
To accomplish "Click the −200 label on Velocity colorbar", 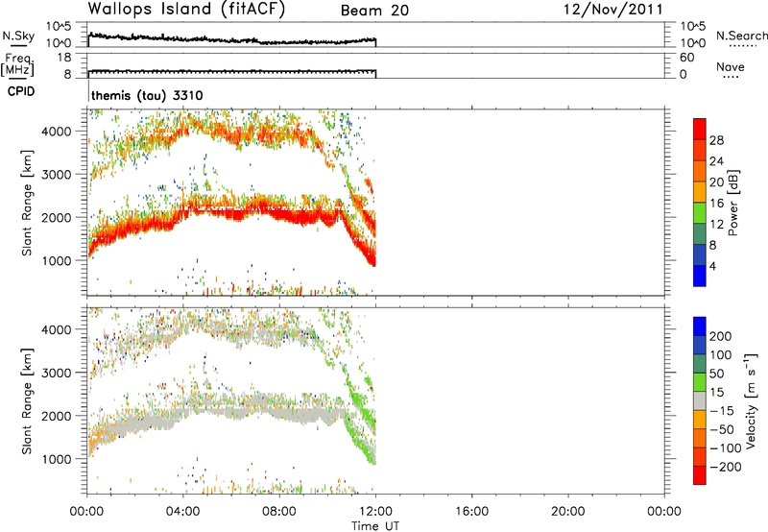I will 726,467.
